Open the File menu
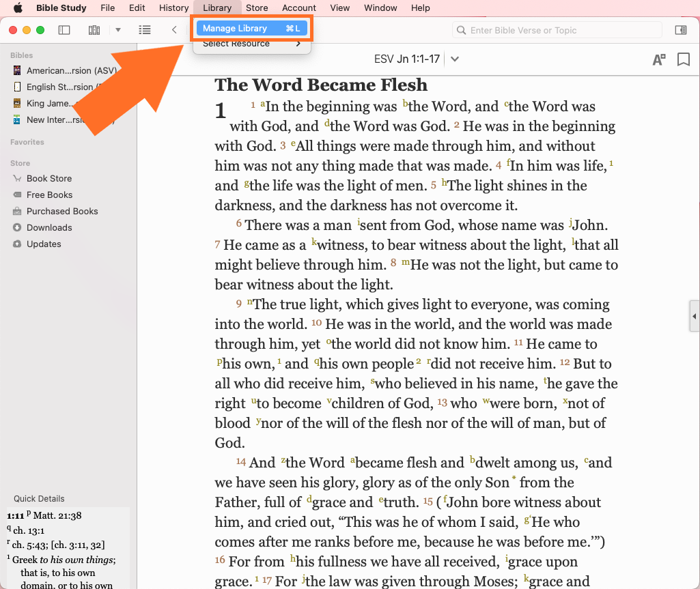 click(108, 8)
